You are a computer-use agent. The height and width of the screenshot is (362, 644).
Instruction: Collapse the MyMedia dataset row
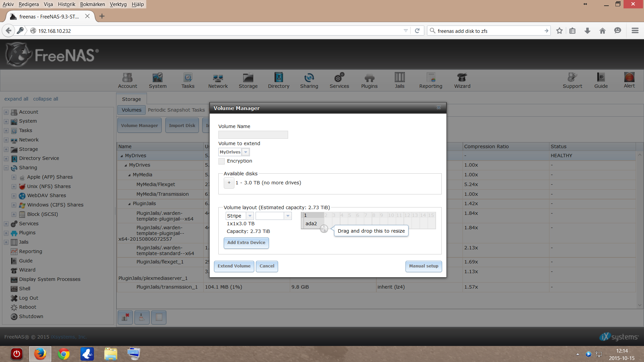click(x=129, y=175)
